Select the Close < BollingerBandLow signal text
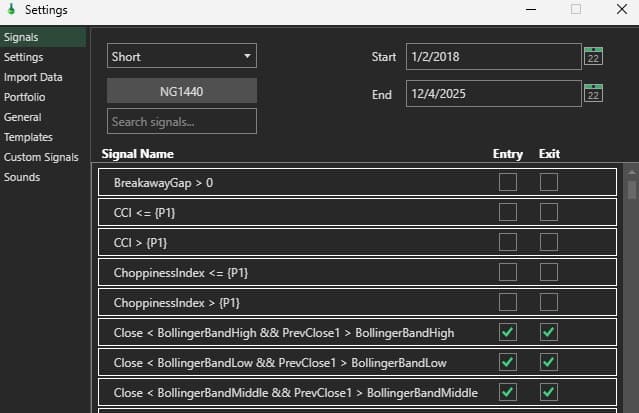 tap(280, 363)
